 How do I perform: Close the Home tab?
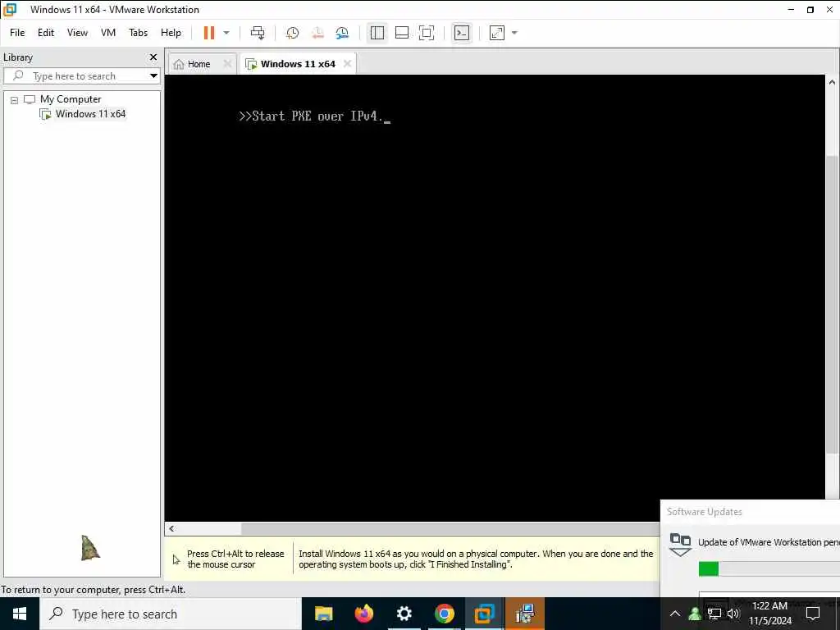coord(227,64)
